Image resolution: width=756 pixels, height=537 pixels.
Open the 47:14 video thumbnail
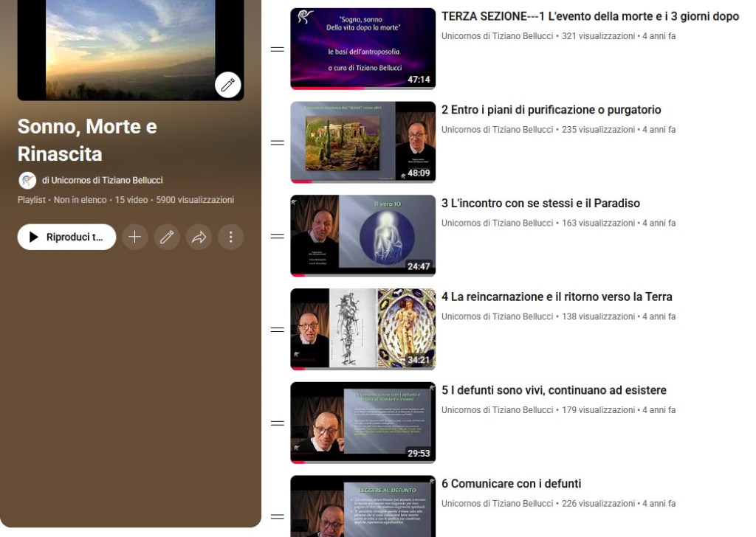click(362, 49)
